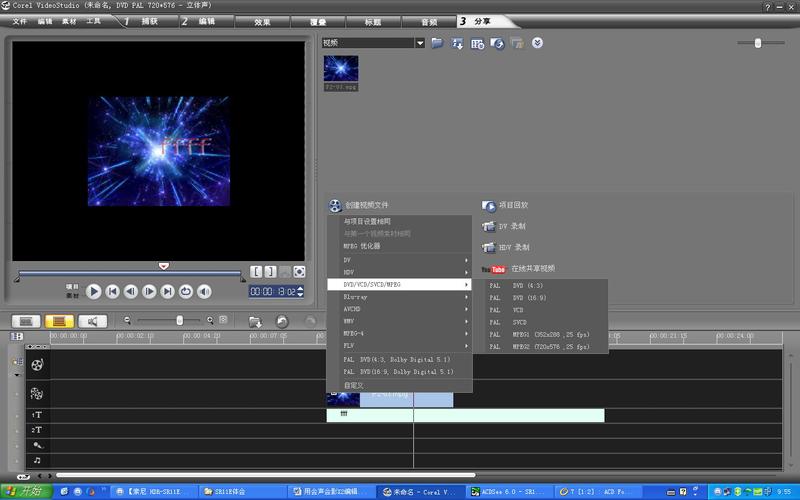800x500 pixels.
Task: Open the 音频 tab
Action: tap(429, 22)
